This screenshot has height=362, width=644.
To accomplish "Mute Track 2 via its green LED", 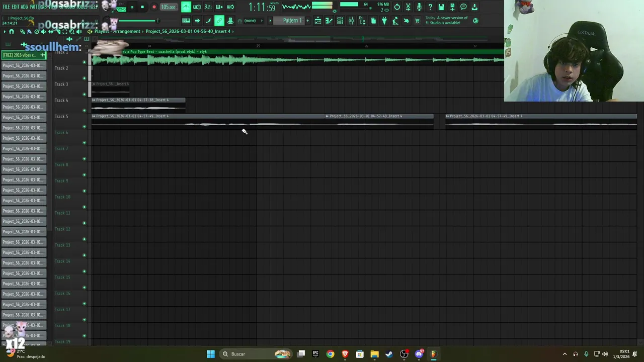I will point(84,78).
